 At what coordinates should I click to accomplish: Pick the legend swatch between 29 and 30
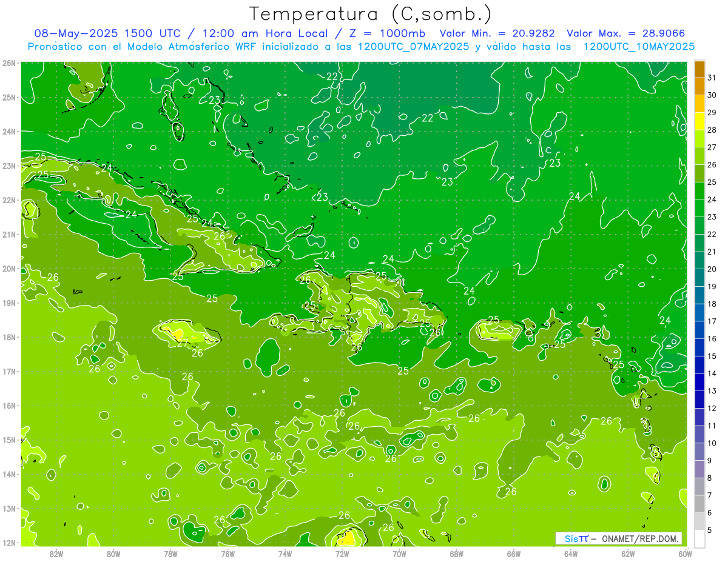pos(699,104)
